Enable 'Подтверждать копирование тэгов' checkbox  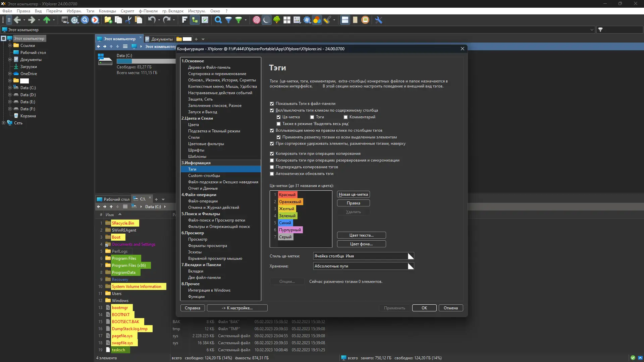click(272, 167)
